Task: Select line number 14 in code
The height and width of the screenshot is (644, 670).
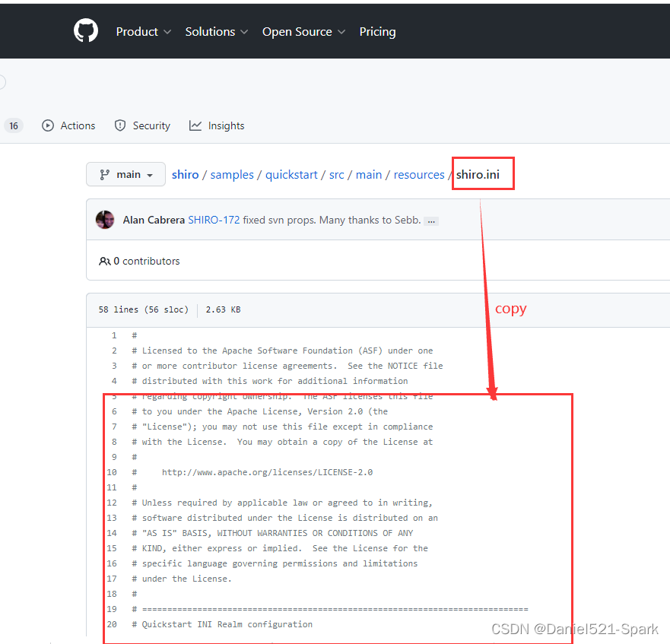Action: (x=112, y=533)
